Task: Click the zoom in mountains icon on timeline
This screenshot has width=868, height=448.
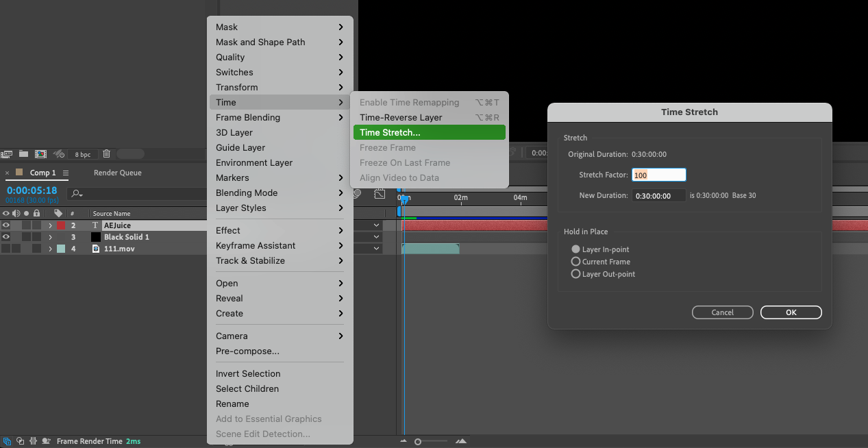Action: point(462,442)
